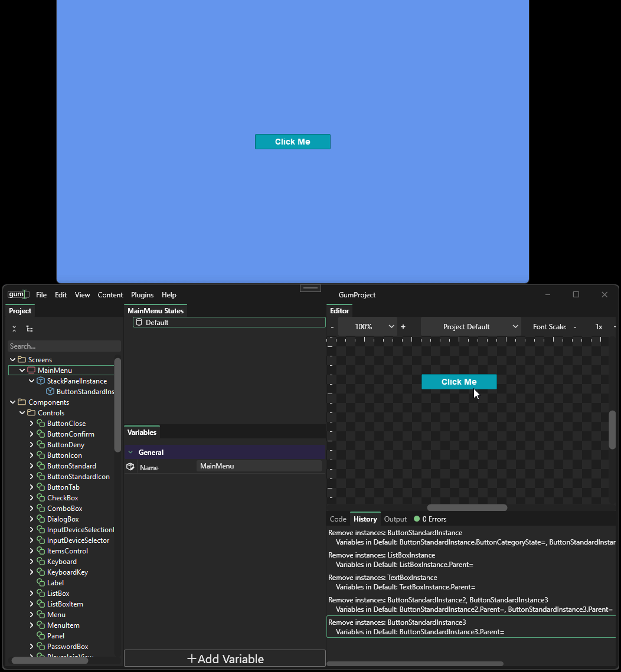Switch to the Output tab

pyautogui.click(x=395, y=519)
